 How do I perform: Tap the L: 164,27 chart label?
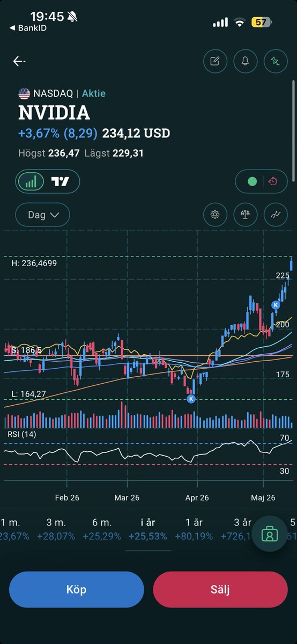[28, 394]
